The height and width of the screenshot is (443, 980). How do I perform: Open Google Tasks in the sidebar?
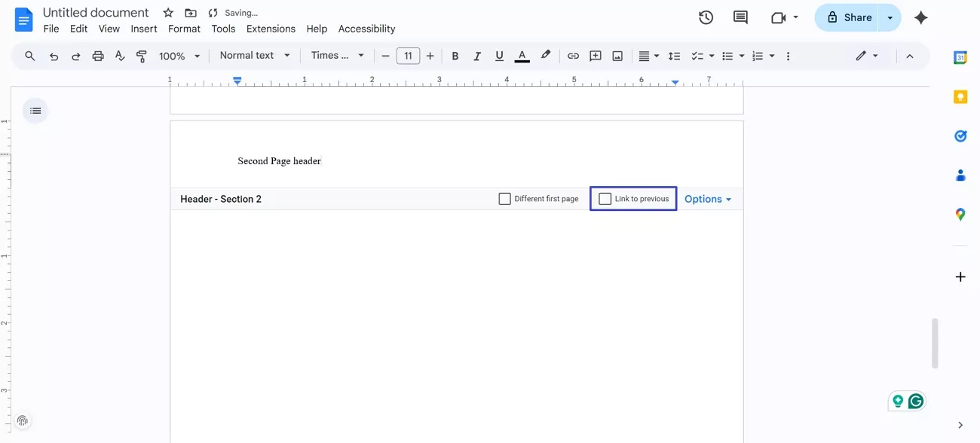click(960, 136)
